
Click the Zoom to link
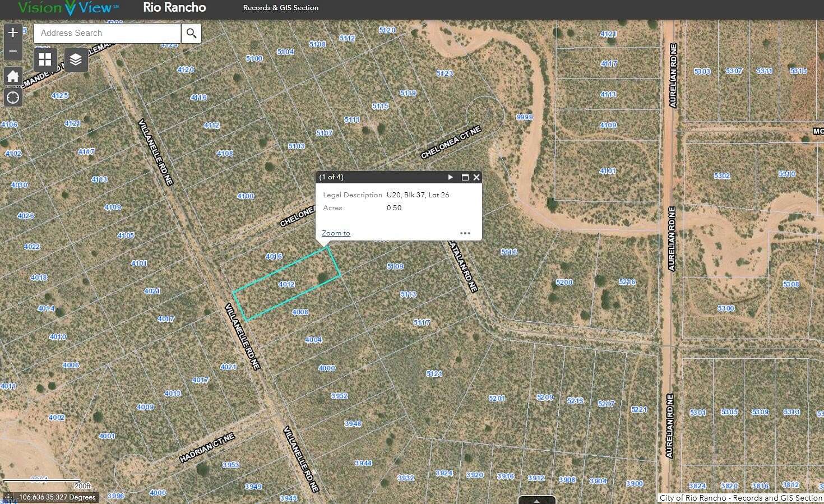[336, 233]
